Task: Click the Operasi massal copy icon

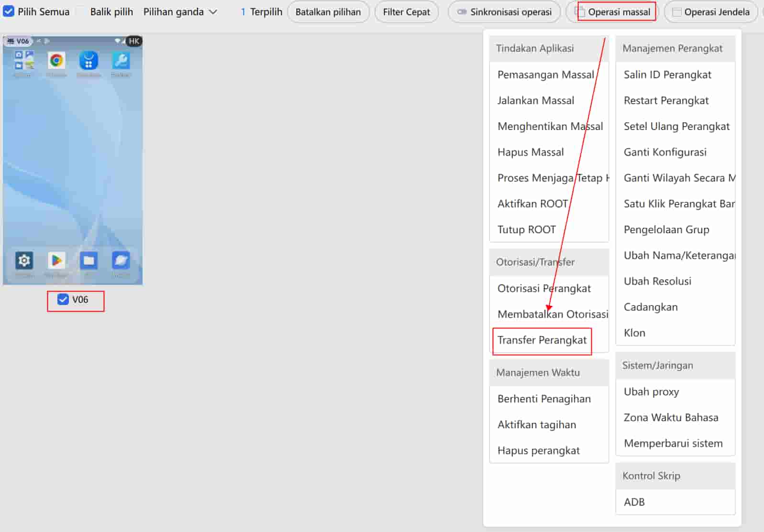Action: click(580, 12)
